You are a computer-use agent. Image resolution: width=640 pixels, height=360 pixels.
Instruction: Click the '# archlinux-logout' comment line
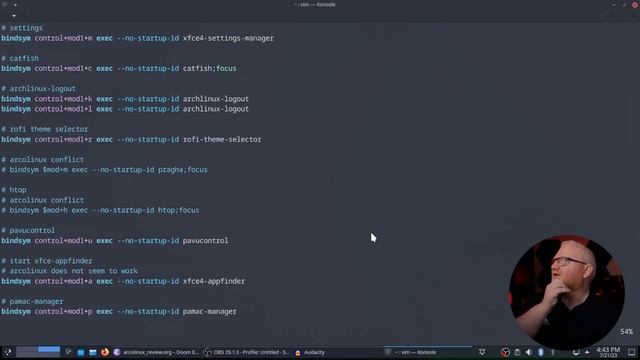coord(38,89)
